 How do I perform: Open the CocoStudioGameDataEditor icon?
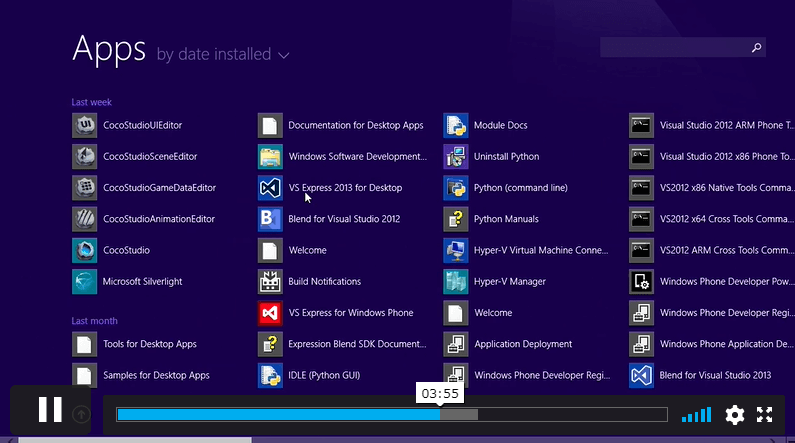(x=84, y=188)
